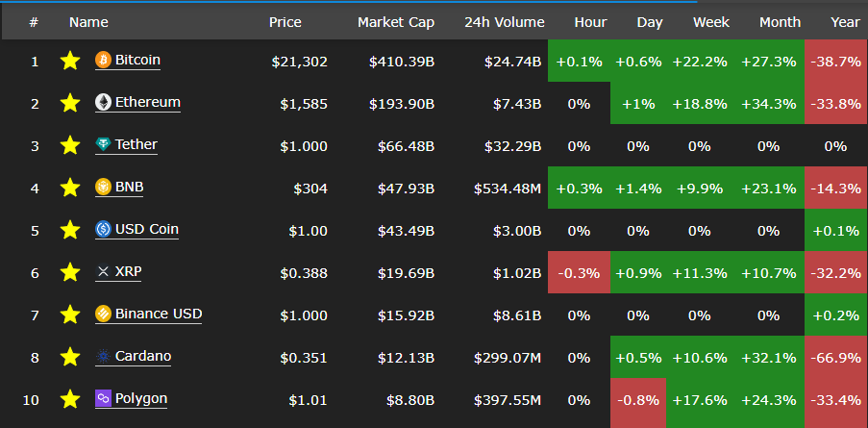Screen dimensions: 868x428
Task: Click the Ethereum diamond logo icon
Action: pyautogui.click(x=103, y=103)
